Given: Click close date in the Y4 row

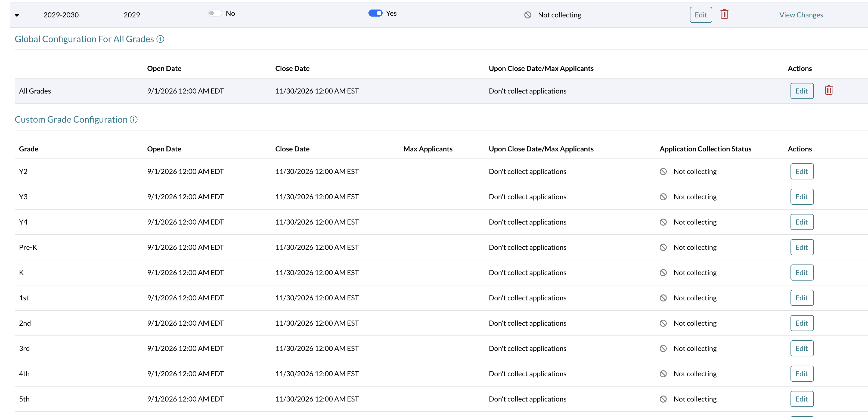Looking at the screenshot, I should click(x=317, y=222).
